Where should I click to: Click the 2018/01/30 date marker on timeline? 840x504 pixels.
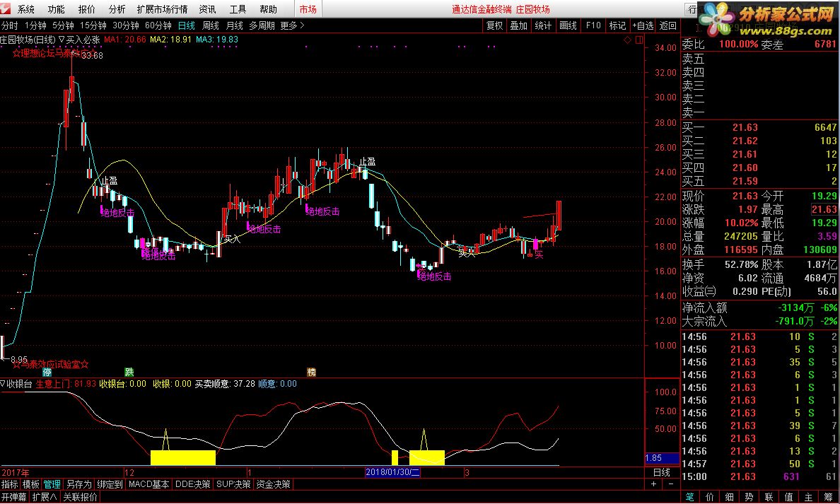point(392,472)
